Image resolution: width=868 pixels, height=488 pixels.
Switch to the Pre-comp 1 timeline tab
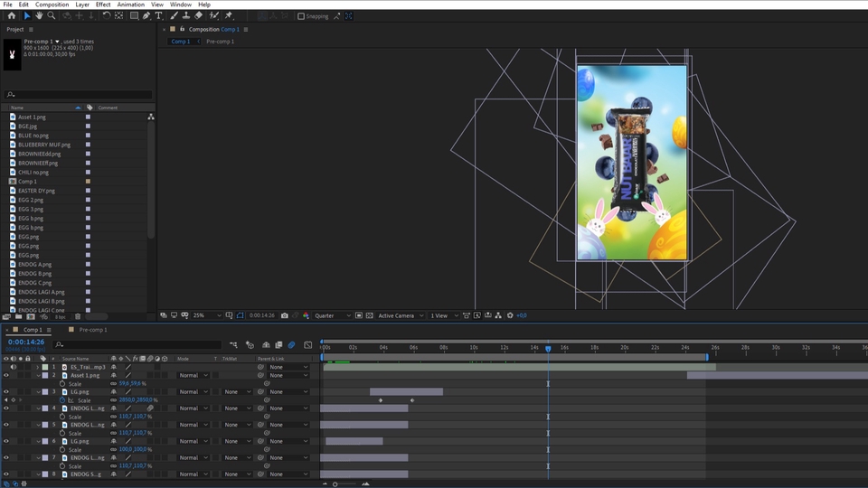click(93, 330)
